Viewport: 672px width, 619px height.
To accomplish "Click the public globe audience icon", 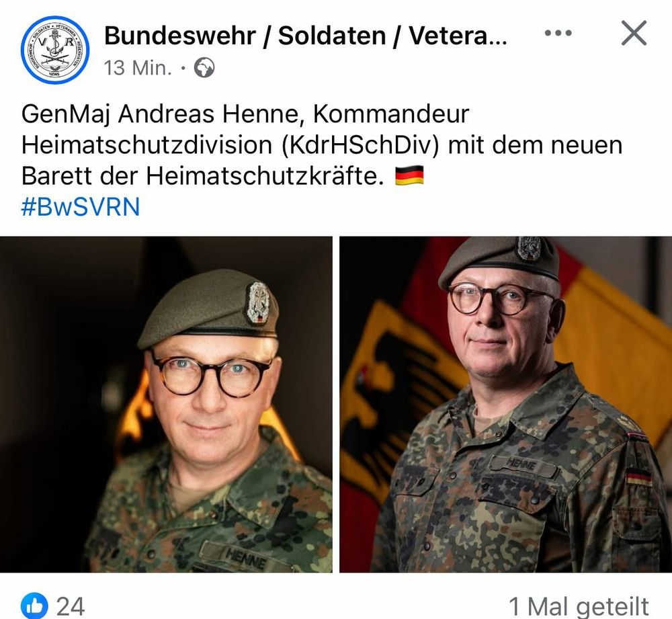I will (204, 68).
